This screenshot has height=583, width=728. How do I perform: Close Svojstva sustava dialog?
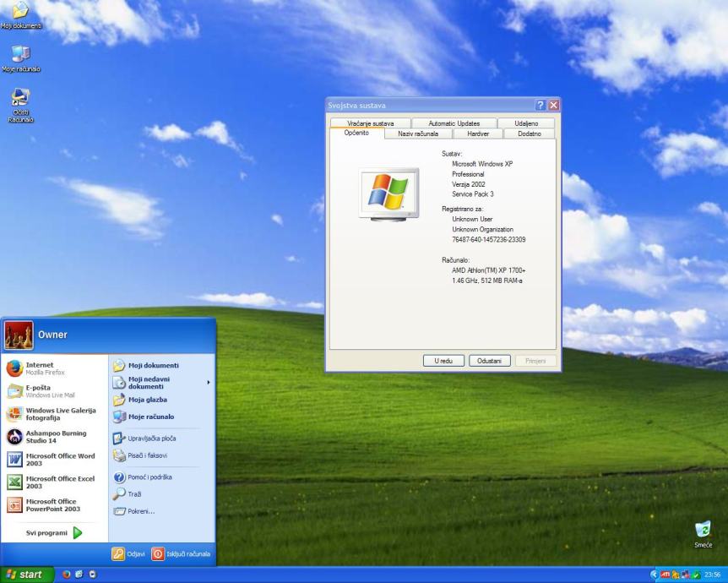[x=553, y=106]
